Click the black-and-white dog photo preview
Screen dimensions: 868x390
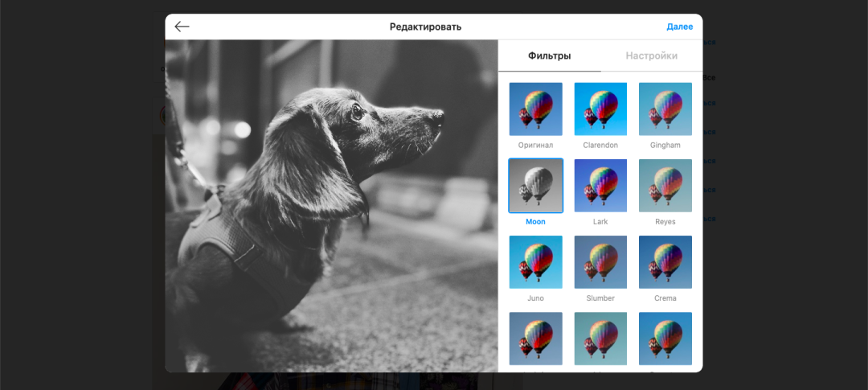click(331, 206)
